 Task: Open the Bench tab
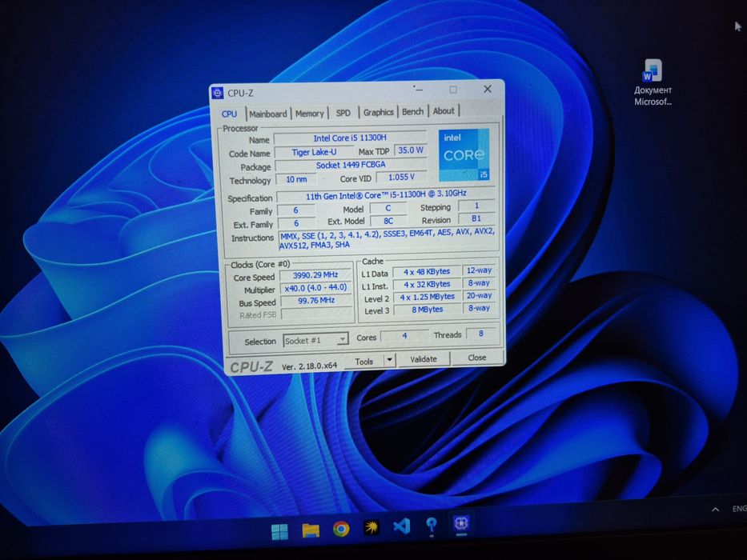click(x=412, y=111)
